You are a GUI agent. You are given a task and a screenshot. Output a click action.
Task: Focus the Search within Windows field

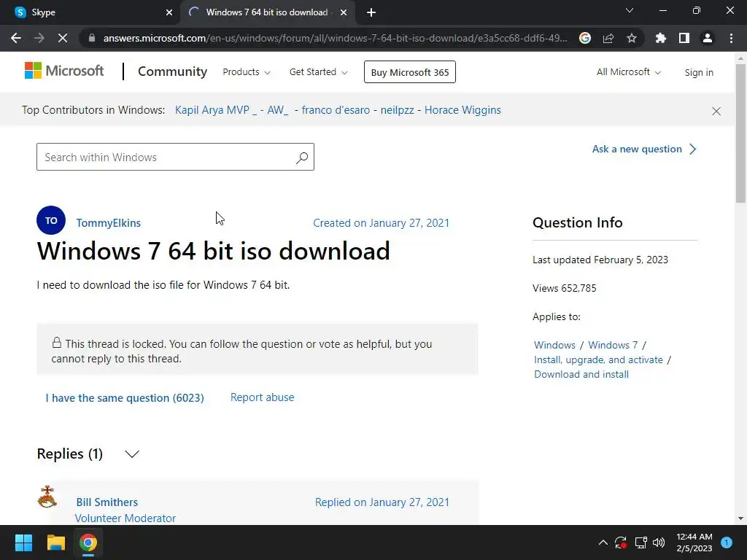coord(175,157)
